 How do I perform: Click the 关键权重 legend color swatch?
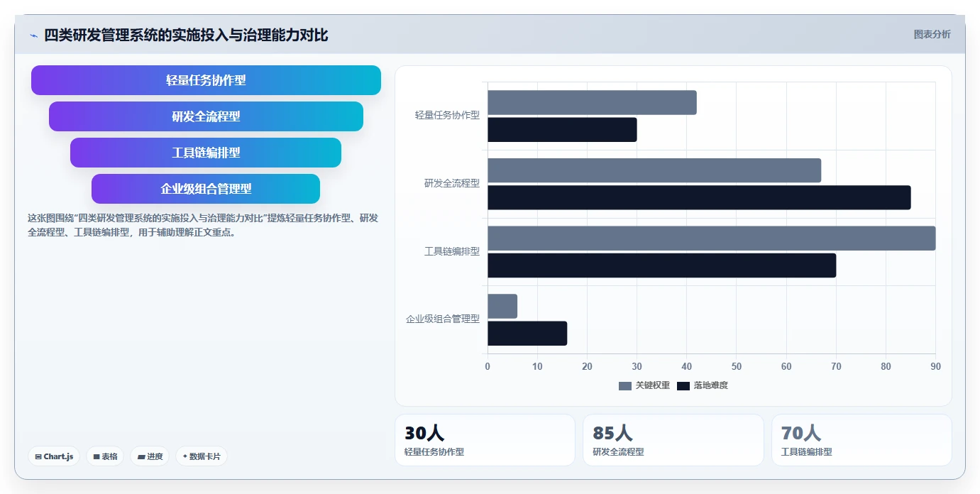(x=624, y=386)
